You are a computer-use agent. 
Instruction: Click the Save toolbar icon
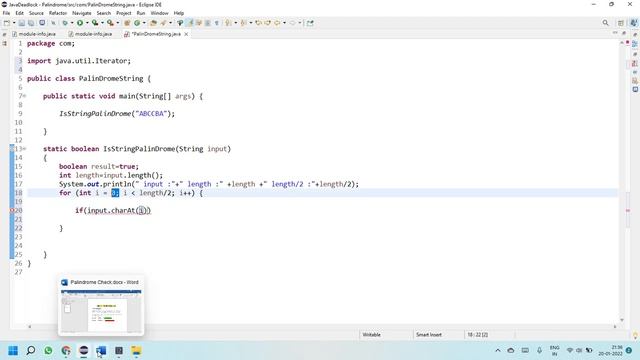22,23
